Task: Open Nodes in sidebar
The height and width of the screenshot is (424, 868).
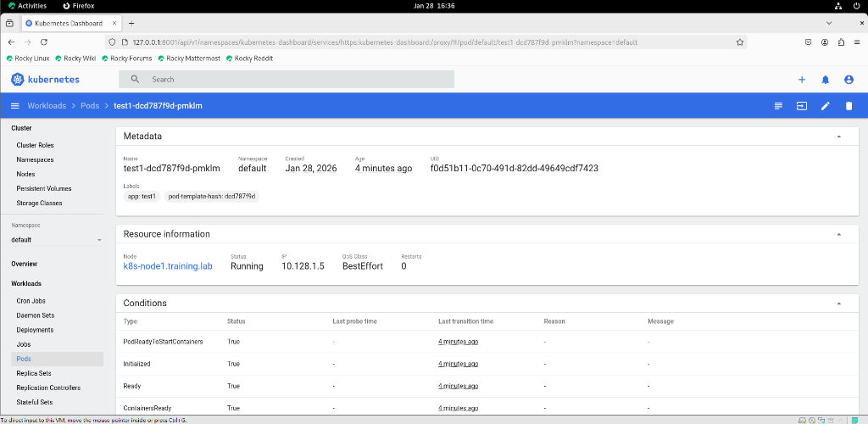Action: 25,175
